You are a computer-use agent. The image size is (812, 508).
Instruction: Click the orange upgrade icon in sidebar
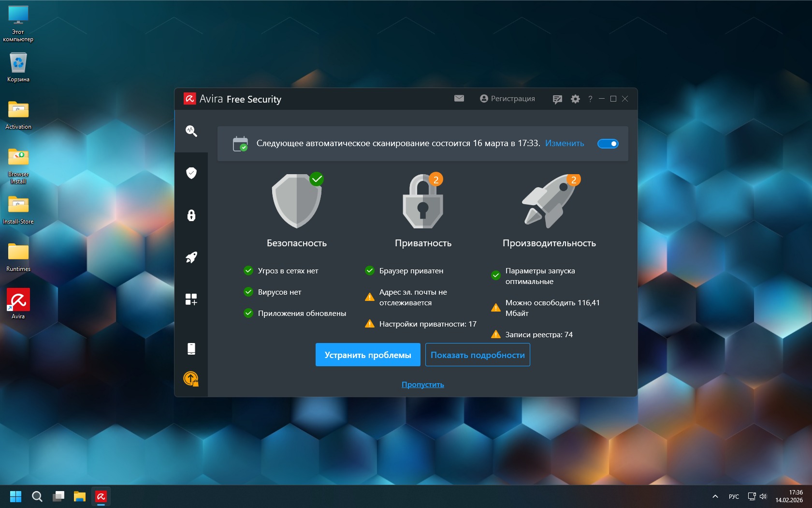(x=191, y=379)
